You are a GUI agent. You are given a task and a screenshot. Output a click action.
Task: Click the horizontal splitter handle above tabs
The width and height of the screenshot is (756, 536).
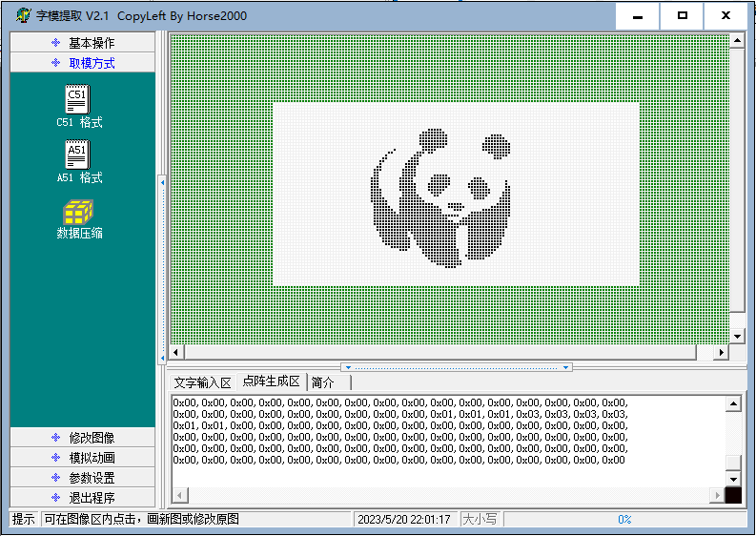(457, 367)
